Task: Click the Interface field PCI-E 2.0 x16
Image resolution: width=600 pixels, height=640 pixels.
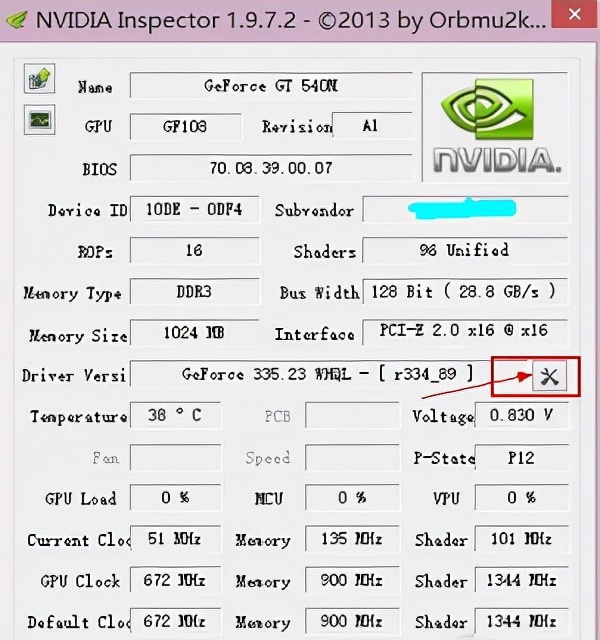Action: click(465, 332)
